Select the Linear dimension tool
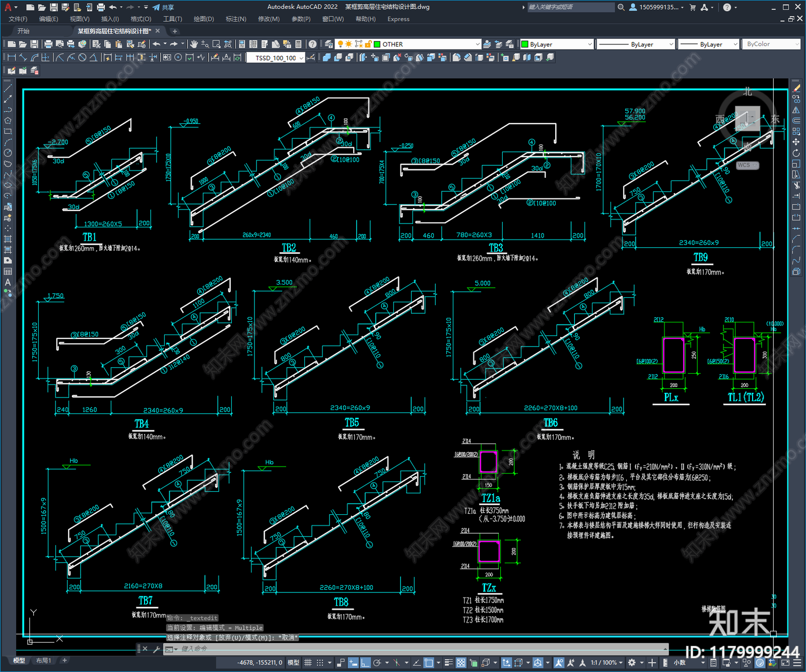The height and width of the screenshot is (672, 806). 12,57
